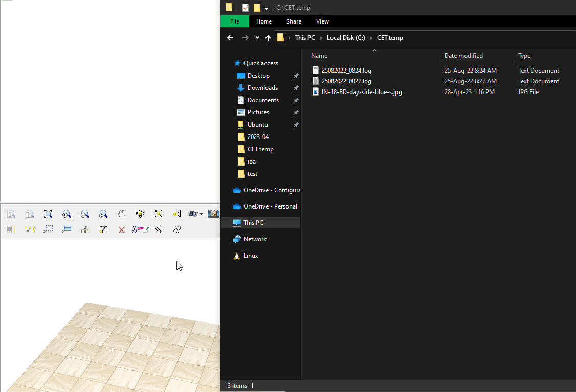Go up one folder level
576x392 pixels.
tap(268, 38)
